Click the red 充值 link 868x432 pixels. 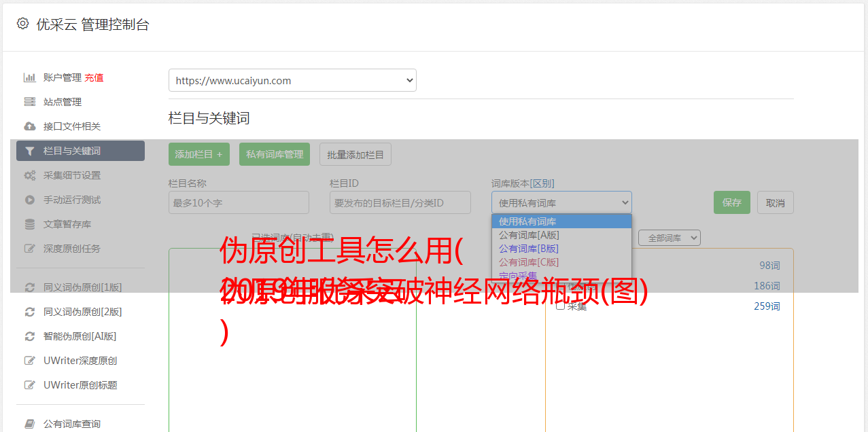point(94,77)
